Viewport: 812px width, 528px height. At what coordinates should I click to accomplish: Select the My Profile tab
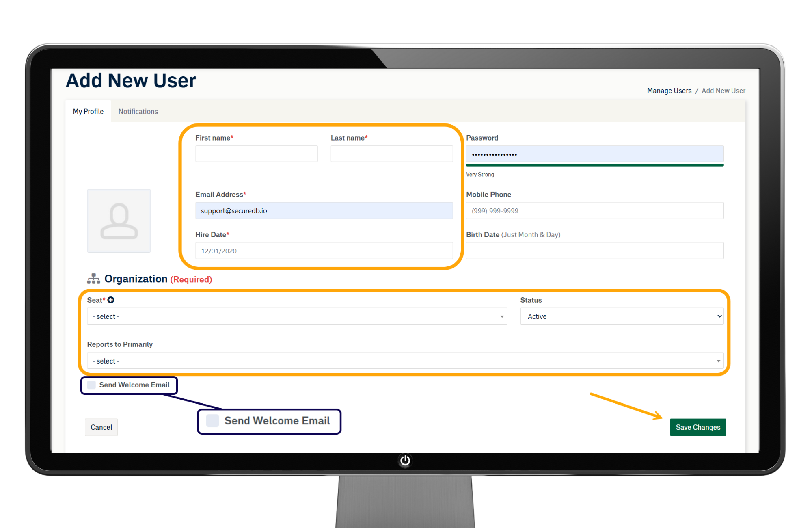point(88,111)
